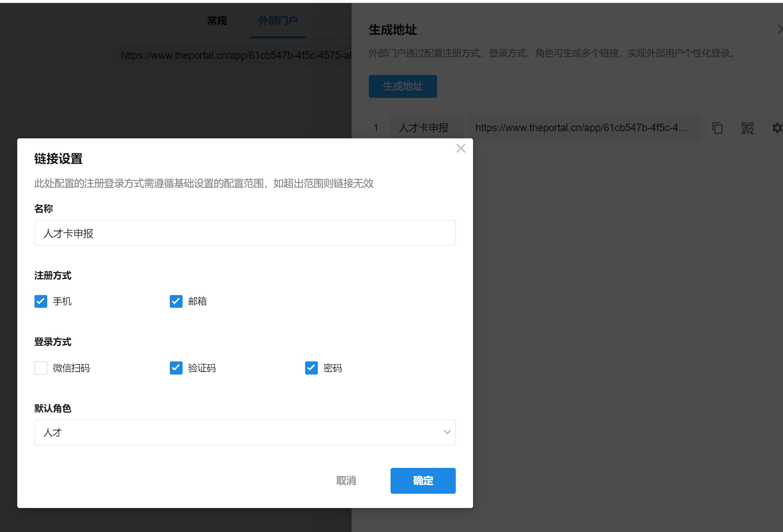
Task: Click the gear settings icon for 人才卡申报 link
Action: click(x=777, y=128)
